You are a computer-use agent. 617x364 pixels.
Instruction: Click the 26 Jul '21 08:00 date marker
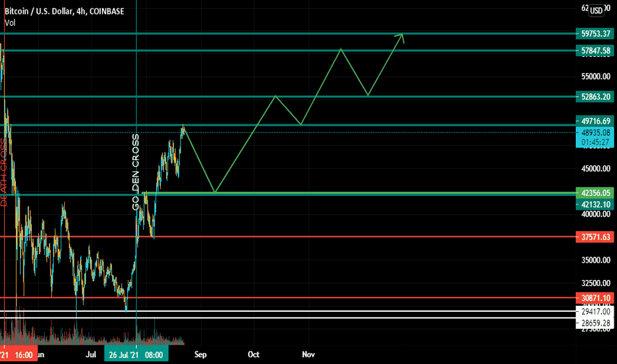136,355
